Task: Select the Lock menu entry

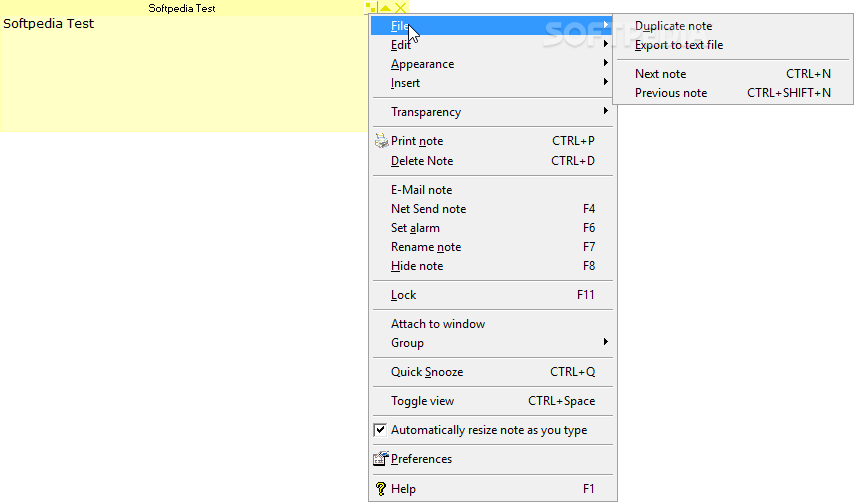Action: tap(492, 295)
